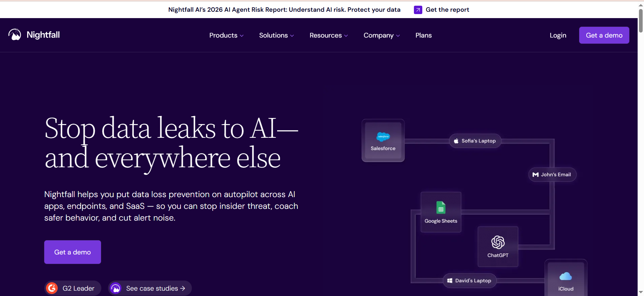Click the iCloud icon card

coord(566,278)
